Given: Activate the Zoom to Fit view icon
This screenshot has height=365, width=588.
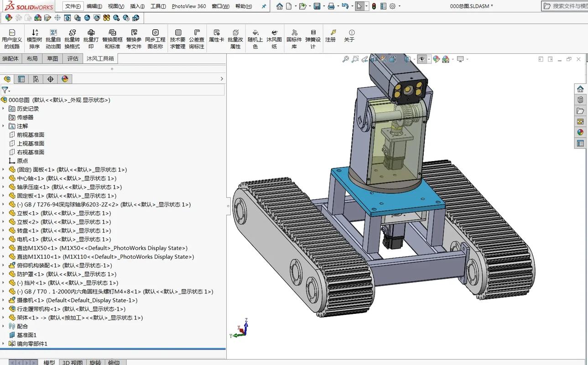Looking at the screenshot, I should tap(345, 59).
